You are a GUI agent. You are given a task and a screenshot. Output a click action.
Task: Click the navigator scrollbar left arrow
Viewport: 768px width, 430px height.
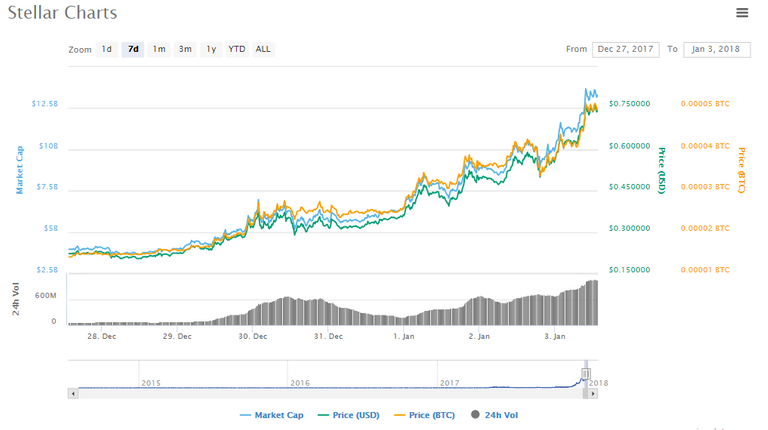click(73, 393)
